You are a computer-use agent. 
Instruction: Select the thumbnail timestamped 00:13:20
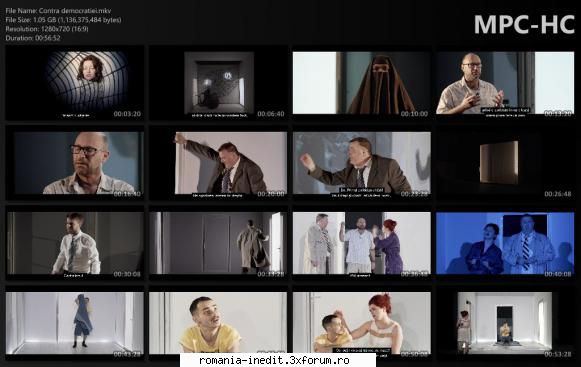[505, 83]
